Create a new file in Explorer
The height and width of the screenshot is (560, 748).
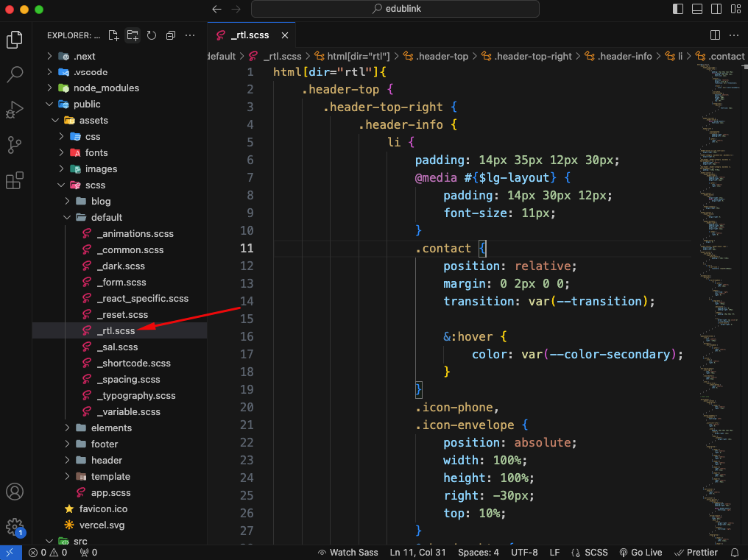tap(113, 35)
